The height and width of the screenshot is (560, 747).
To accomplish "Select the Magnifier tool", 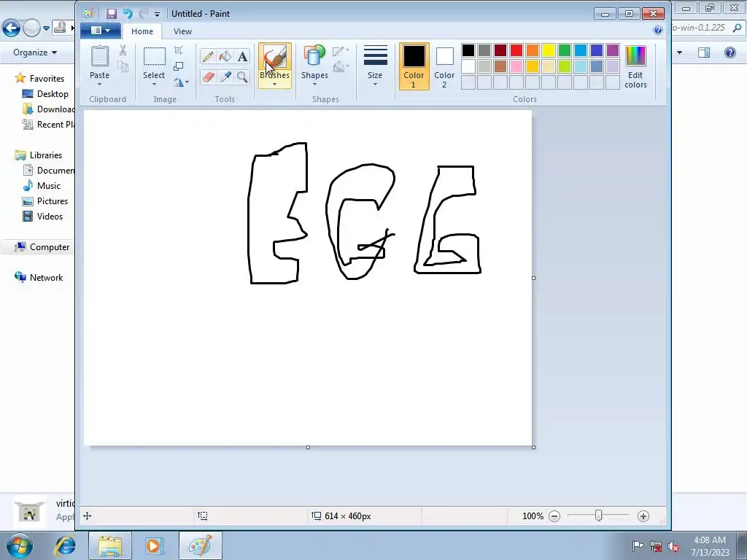I will (242, 77).
